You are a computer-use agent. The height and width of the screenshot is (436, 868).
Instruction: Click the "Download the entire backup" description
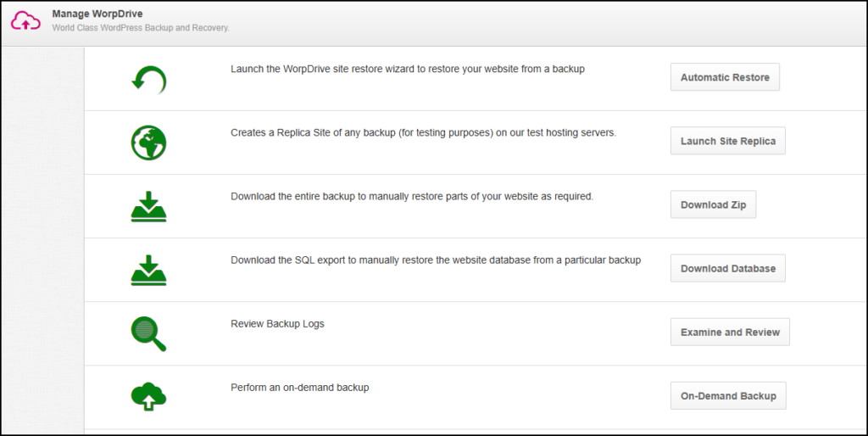point(412,197)
